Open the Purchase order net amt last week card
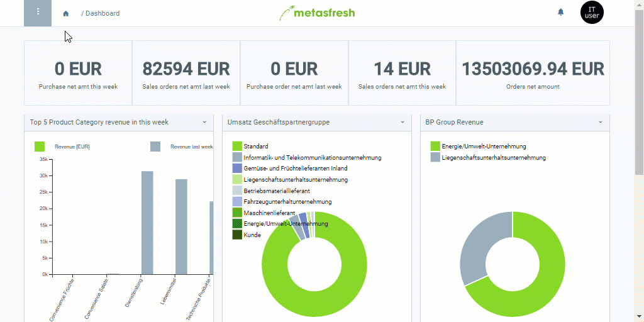This screenshot has width=644, height=322. 294,73
